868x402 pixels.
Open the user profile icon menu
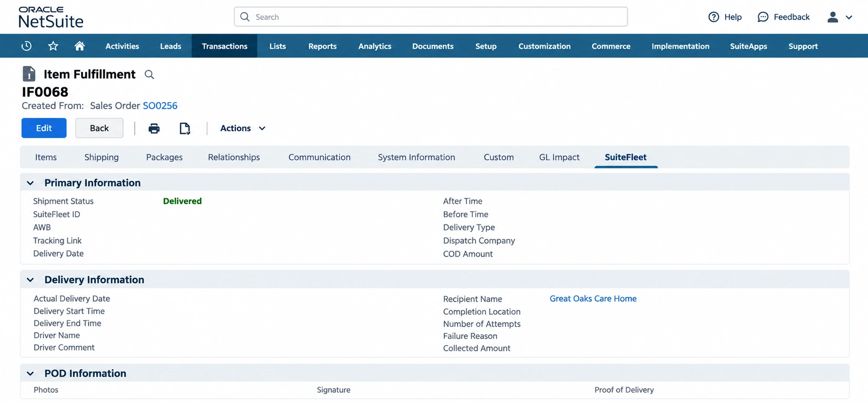(833, 17)
